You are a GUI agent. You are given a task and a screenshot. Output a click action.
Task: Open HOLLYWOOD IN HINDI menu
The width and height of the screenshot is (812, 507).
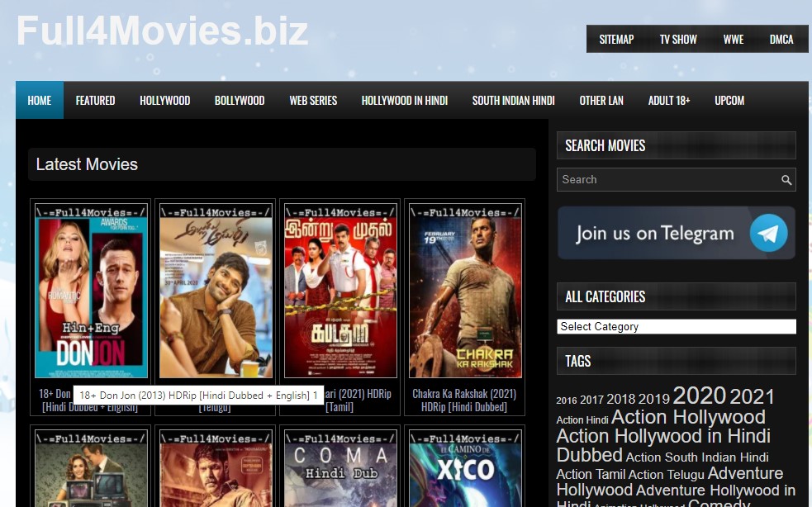click(x=405, y=101)
